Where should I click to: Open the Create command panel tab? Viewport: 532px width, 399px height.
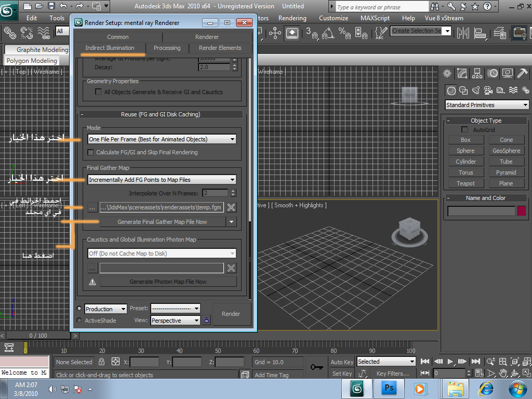(x=447, y=73)
